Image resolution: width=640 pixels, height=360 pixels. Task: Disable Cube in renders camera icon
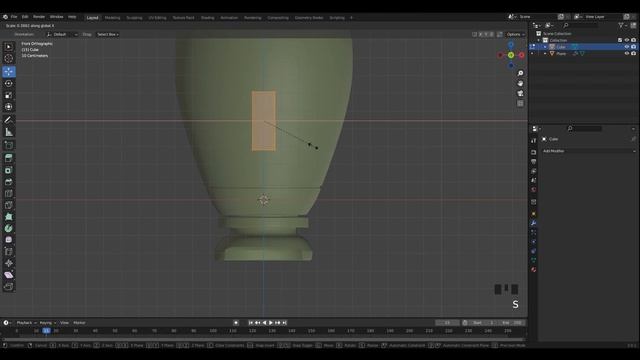click(x=633, y=47)
